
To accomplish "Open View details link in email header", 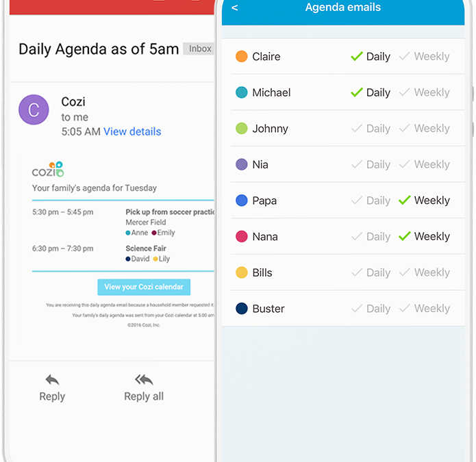I will click(132, 131).
